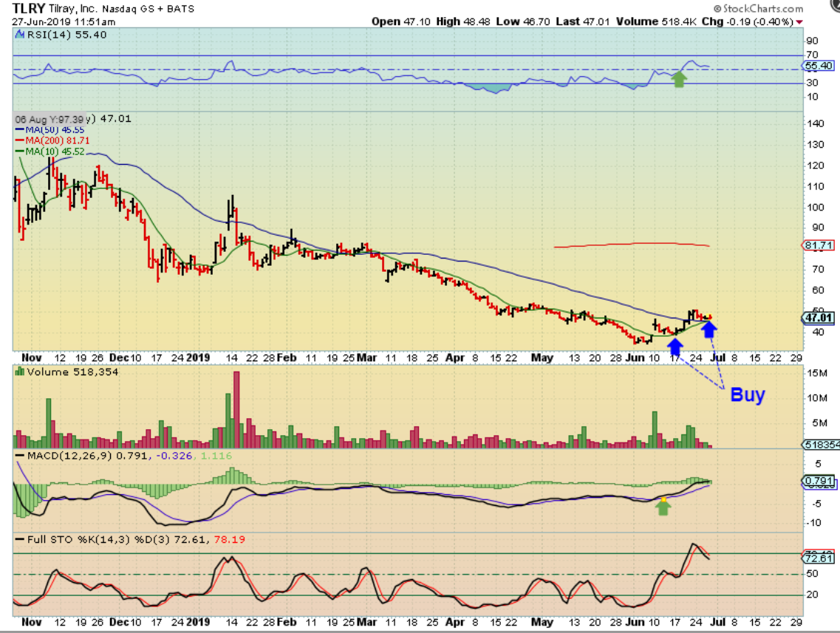Click the volume bars icon beside Volume label
The height and width of the screenshot is (633, 840).
point(20,372)
